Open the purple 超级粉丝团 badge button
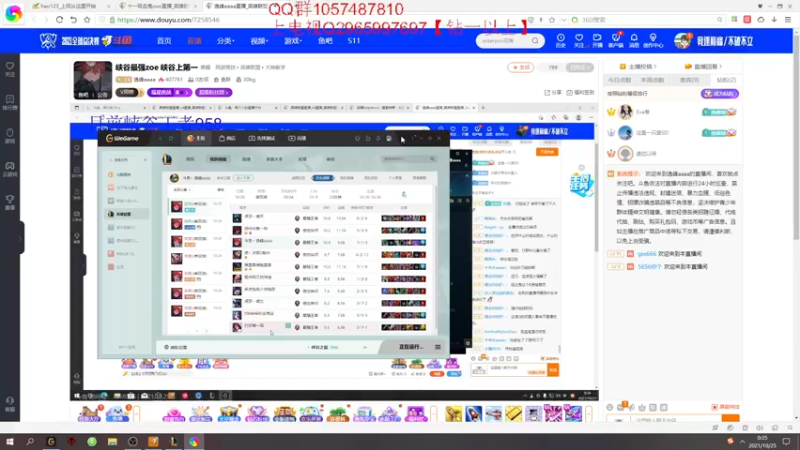 [x=213, y=92]
